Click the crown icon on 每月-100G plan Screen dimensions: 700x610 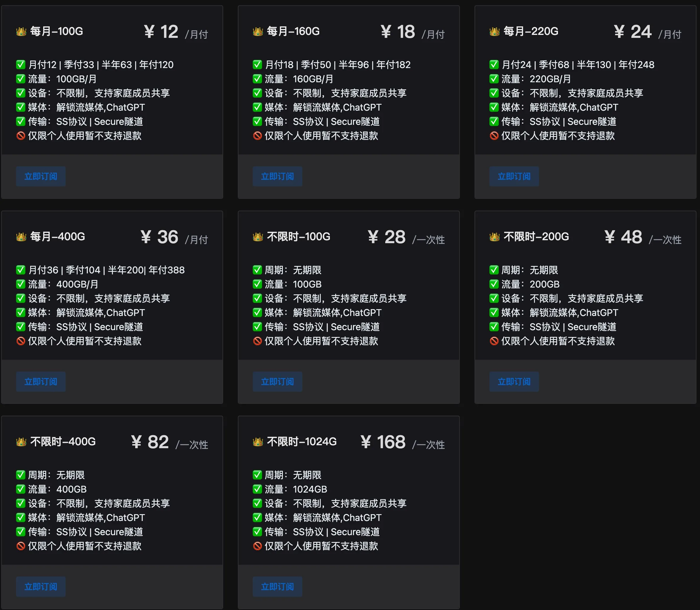click(x=21, y=31)
